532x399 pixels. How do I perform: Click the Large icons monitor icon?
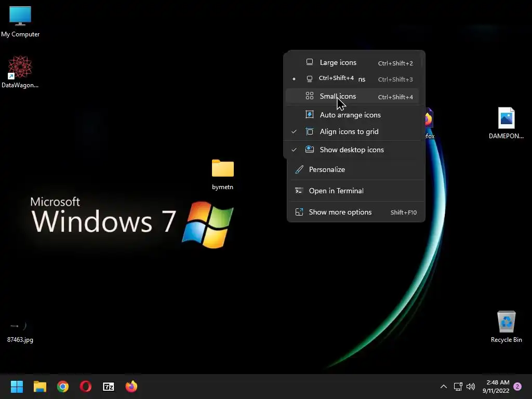(310, 62)
